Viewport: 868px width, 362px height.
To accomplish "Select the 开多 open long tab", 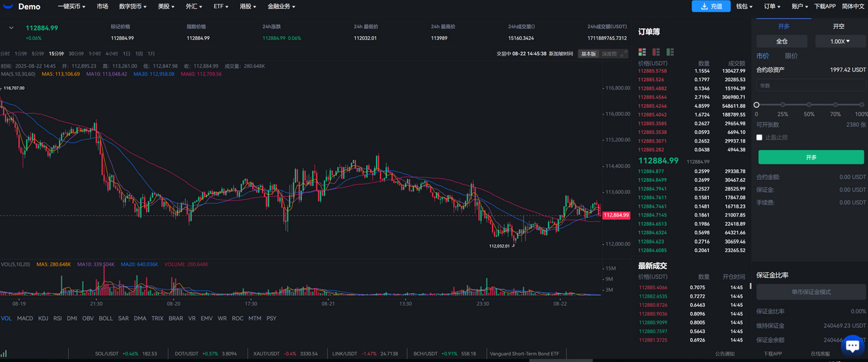I will pyautogui.click(x=783, y=26).
